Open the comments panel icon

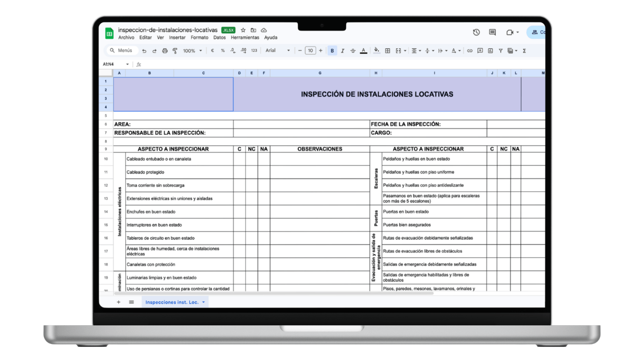(493, 32)
